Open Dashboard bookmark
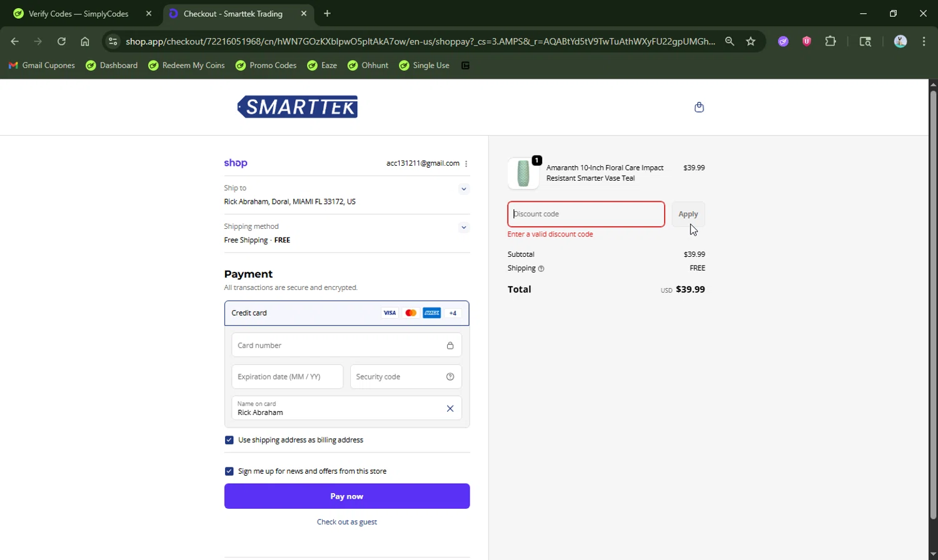 pos(112,66)
